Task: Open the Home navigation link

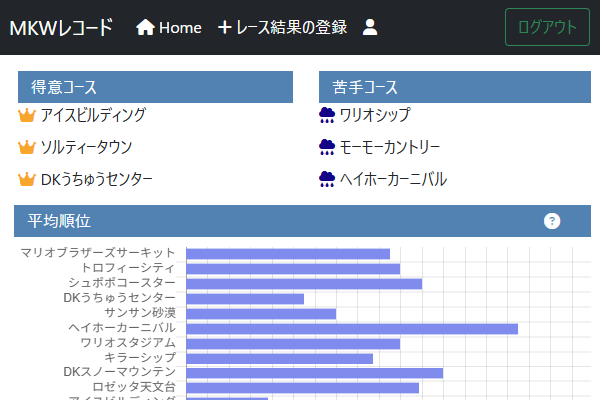Action: [169, 27]
